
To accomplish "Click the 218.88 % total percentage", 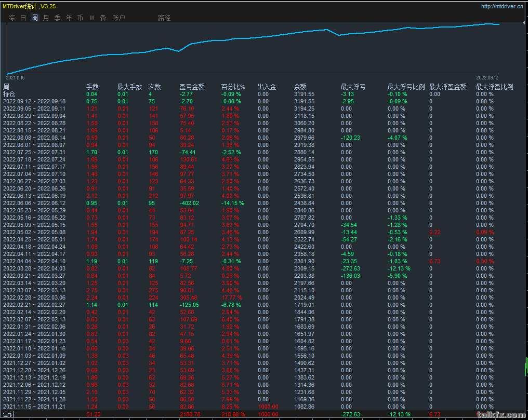I will click(233, 415).
